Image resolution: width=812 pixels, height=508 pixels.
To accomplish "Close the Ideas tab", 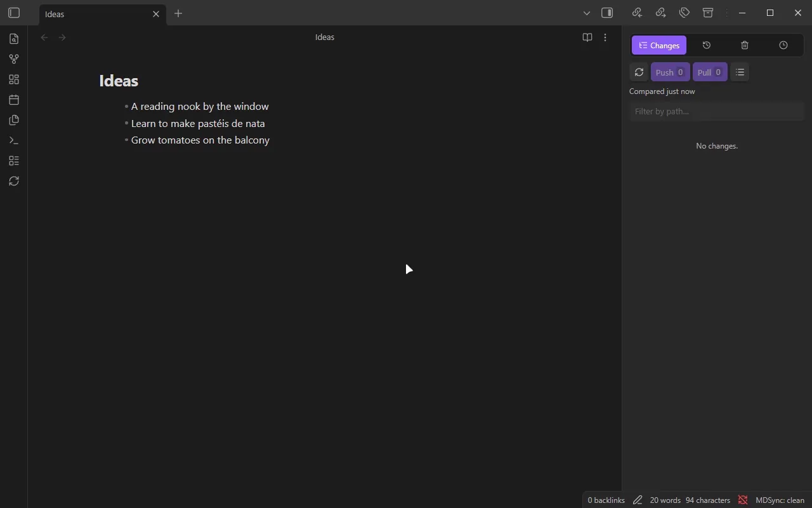I will pyautogui.click(x=156, y=14).
